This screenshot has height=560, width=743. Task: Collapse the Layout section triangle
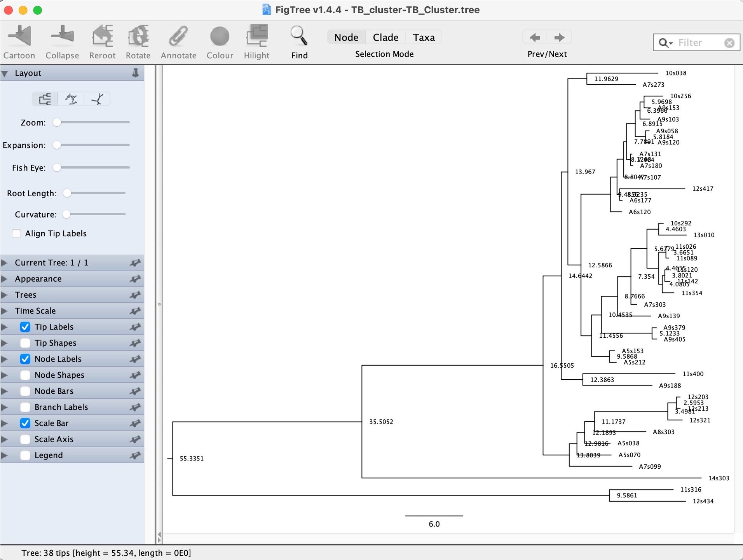(5, 73)
